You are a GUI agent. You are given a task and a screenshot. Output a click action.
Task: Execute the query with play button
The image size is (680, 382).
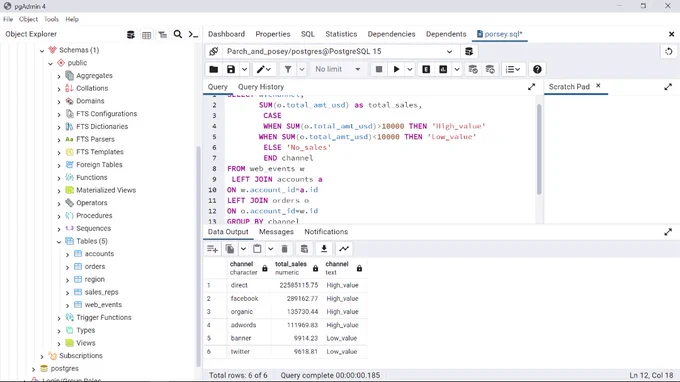[x=396, y=69]
